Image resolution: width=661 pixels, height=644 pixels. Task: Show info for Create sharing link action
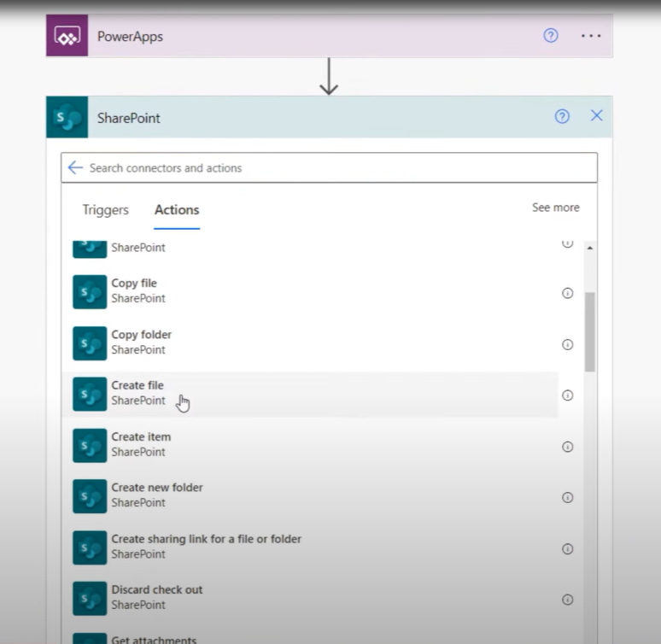(x=567, y=548)
